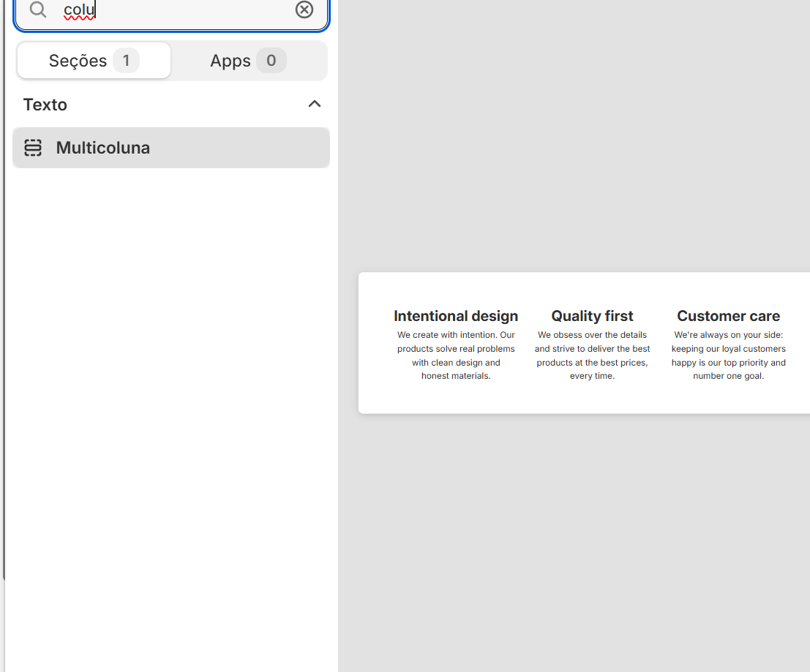This screenshot has height=672, width=810.
Task: Select the Multicoluna section result
Action: [103, 148]
